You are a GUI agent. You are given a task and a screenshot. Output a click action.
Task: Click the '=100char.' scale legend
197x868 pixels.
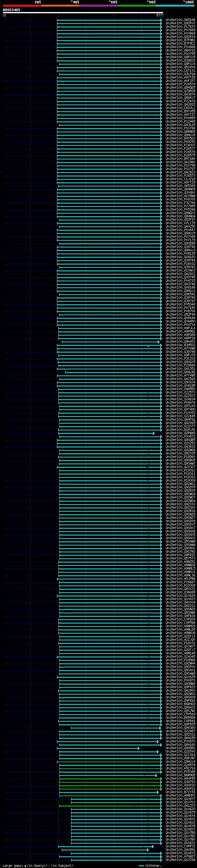[x=153, y=866]
